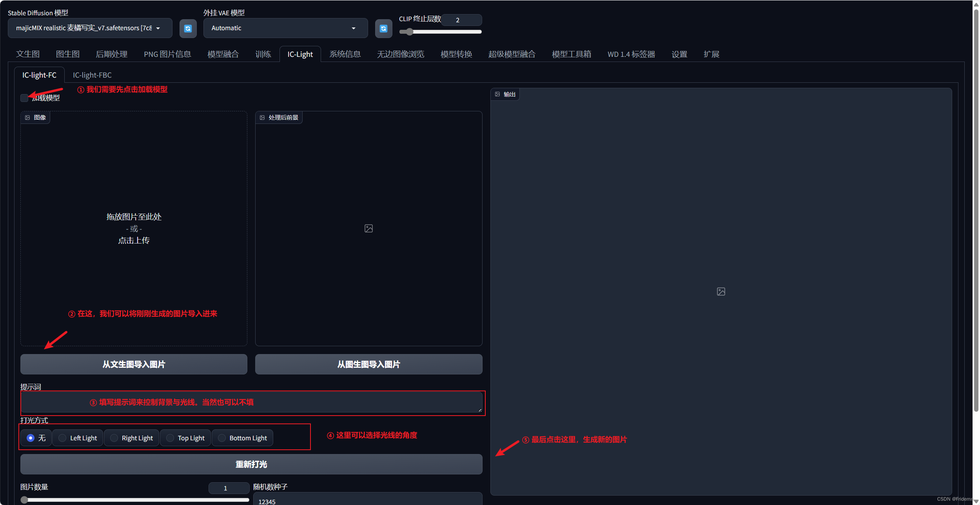Click 从文生图导入图片 button

click(134, 364)
